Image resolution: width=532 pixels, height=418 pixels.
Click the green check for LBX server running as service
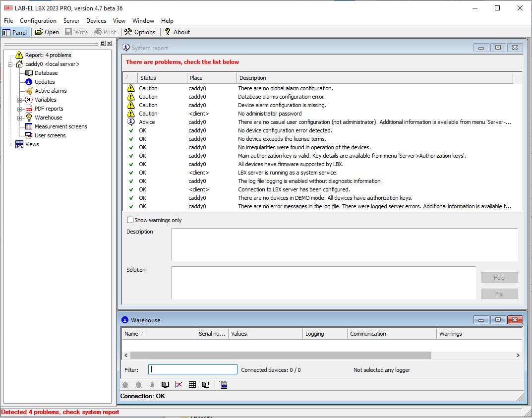[131, 173]
